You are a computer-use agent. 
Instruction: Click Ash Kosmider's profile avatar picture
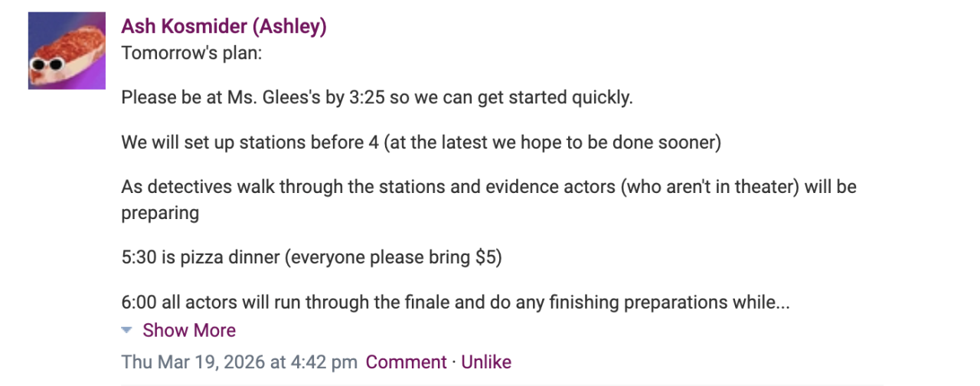[67, 51]
